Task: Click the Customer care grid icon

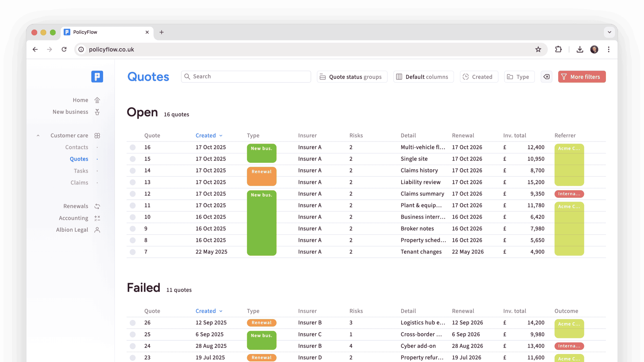Action: pos(97,135)
